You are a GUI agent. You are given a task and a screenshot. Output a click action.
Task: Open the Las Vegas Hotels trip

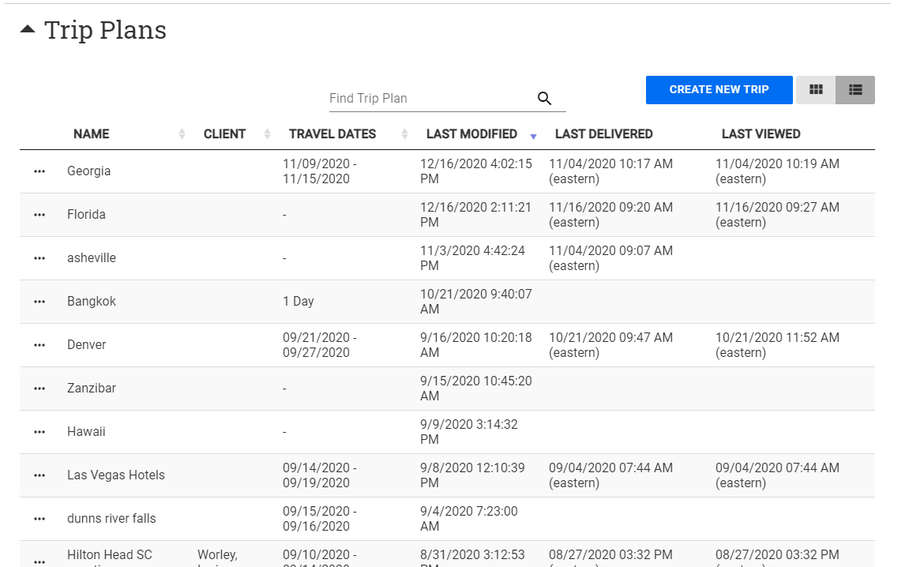point(116,475)
